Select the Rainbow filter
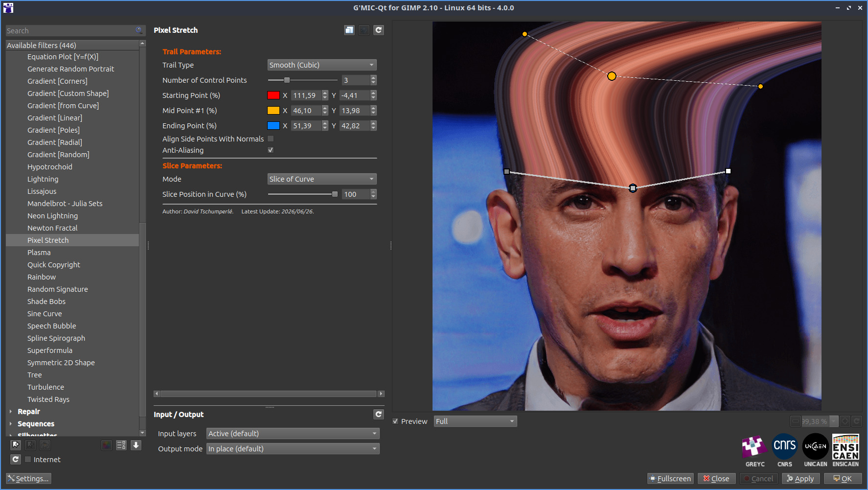The height and width of the screenshot is (490, 868). (42, 277)
